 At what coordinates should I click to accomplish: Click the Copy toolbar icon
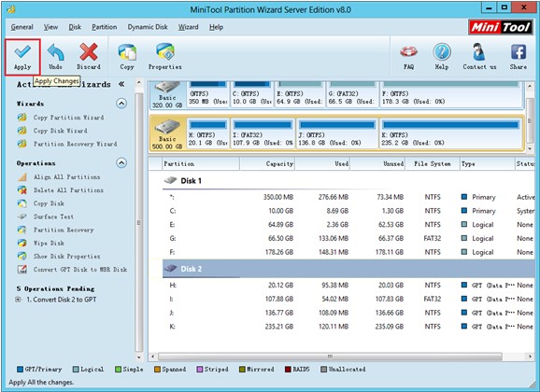(127, 52)
